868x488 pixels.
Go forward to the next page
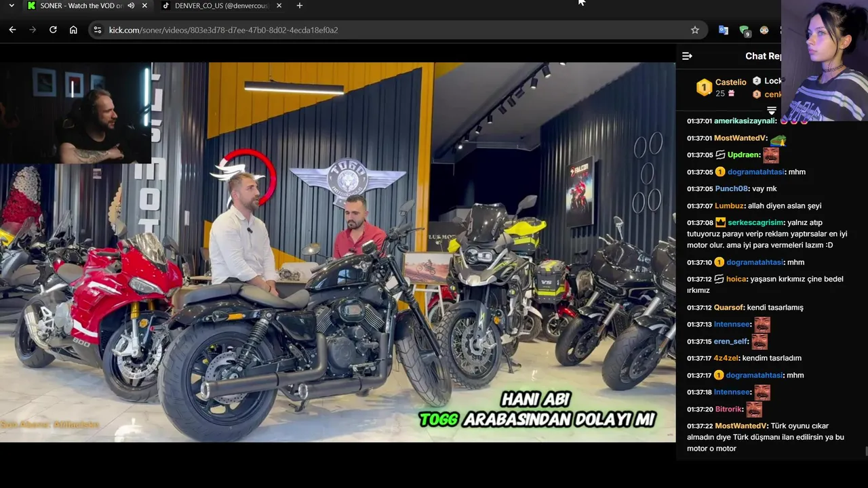tap(33, 30)
